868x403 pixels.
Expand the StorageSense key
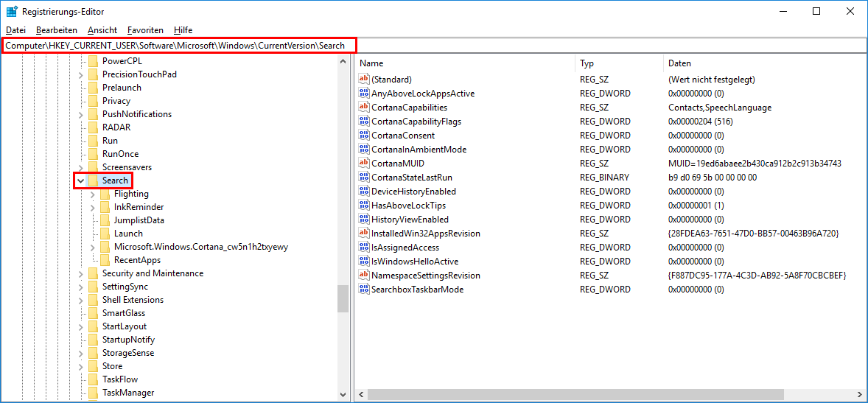click(81, 353)
